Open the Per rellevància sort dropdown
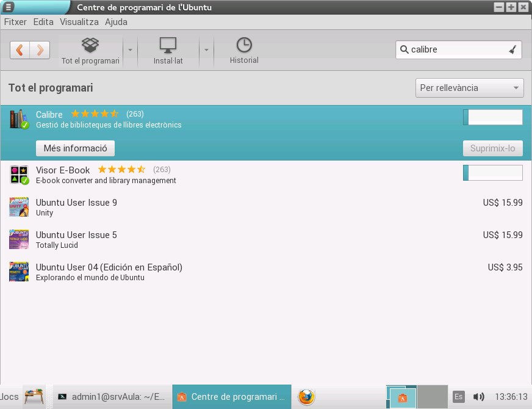 tap(469, 88)
